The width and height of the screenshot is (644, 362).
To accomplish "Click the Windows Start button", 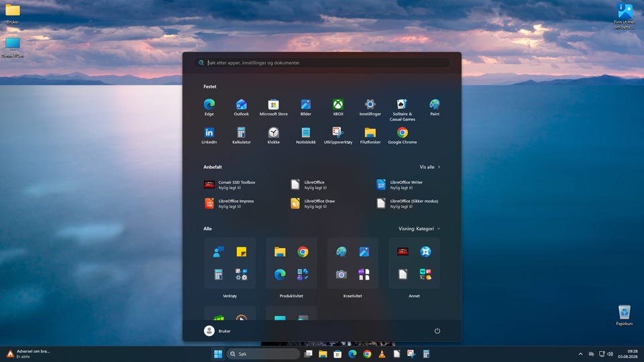I will 218,354.
